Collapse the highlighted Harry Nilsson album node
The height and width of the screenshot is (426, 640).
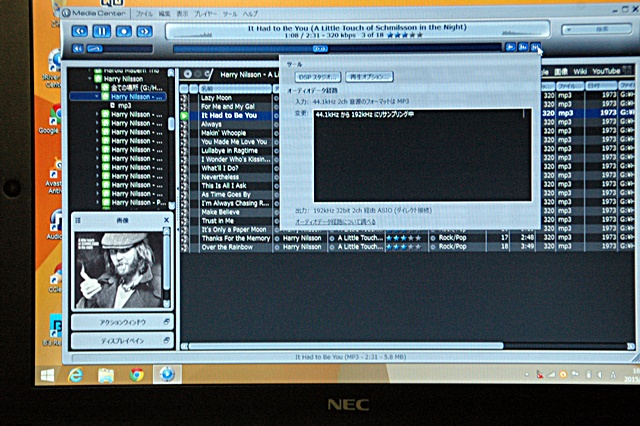point(97,97)
